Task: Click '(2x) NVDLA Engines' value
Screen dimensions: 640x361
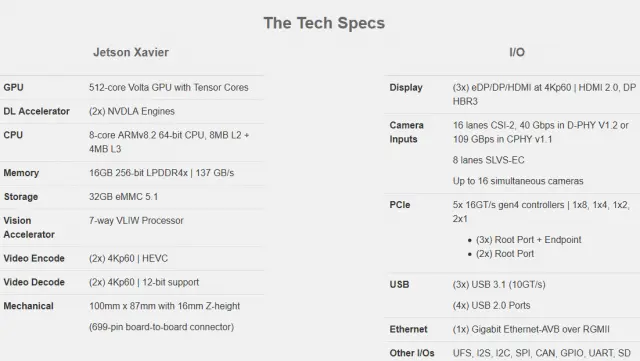Action: (132, 111)
